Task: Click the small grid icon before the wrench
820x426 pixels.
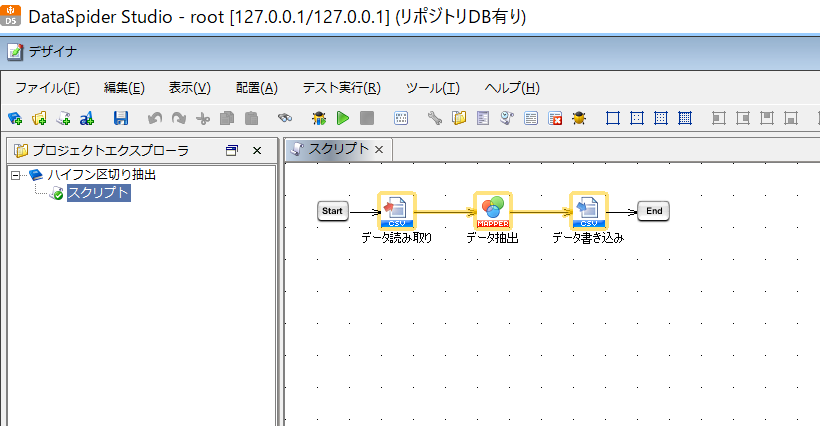Action: coord(401,118)
